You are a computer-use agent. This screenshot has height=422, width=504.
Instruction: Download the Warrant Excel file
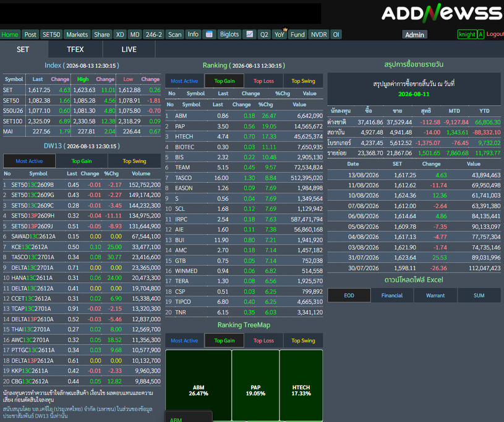click(x=435, y=295)
